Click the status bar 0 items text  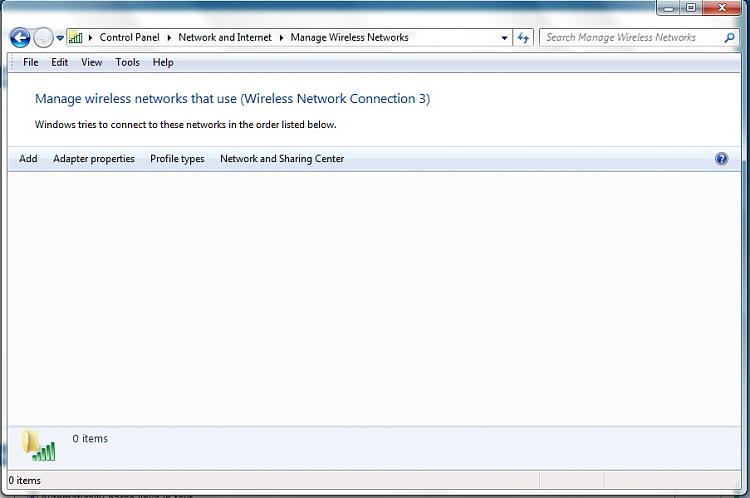pos(24,480)
